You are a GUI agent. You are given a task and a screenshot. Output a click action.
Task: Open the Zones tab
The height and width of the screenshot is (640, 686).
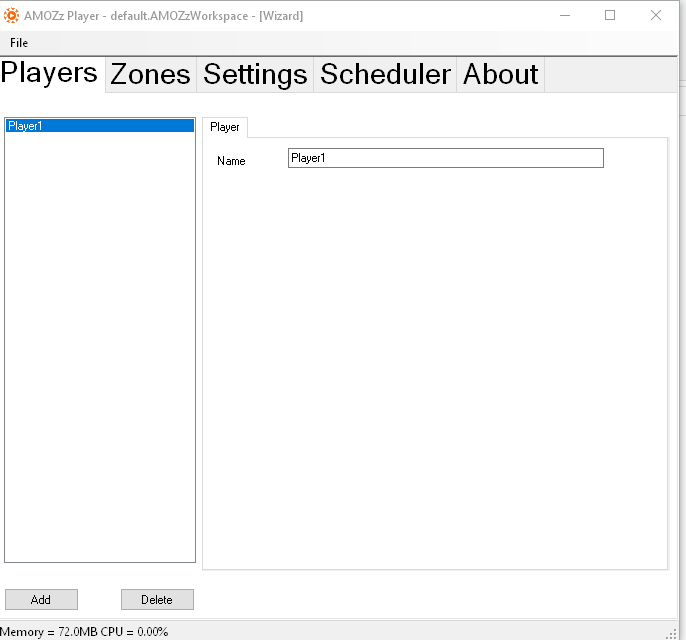click(150, 74)
